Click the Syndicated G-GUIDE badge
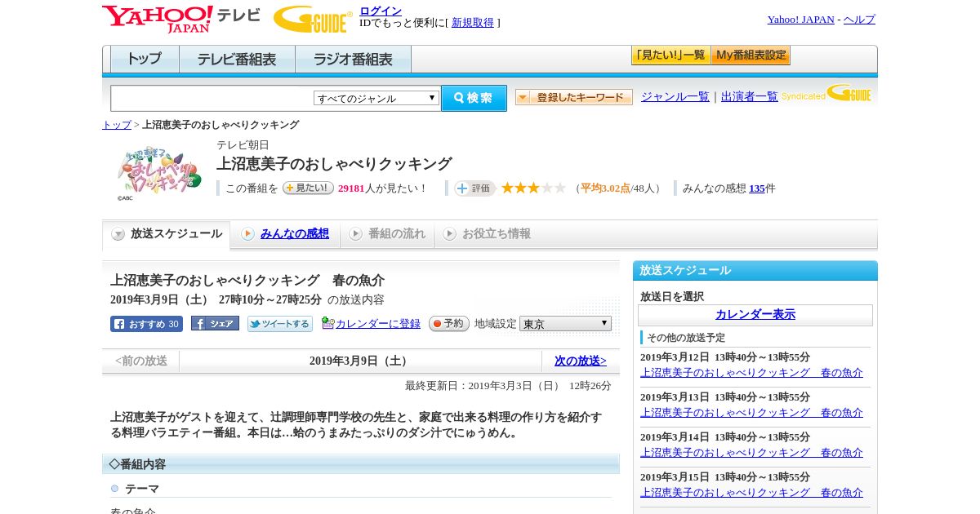Image resolution: width=980 pixels, height=514 pixels. tap(826, 94)
